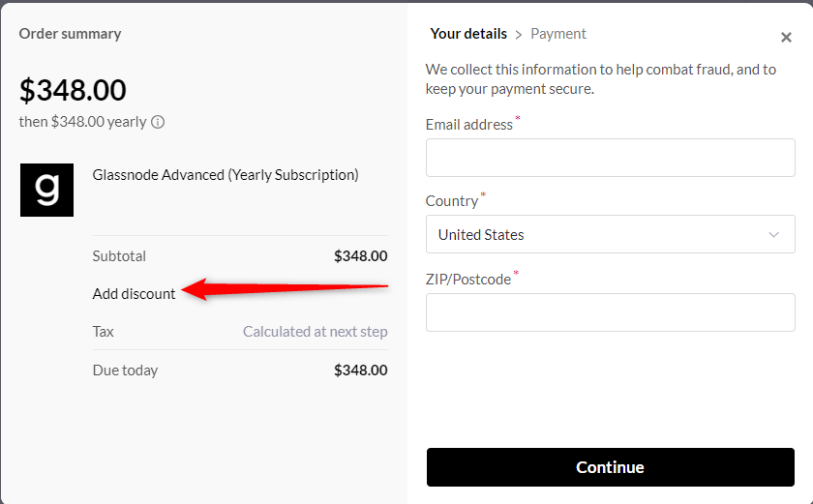Viewport: 813px width, 504px height.
Task: Click the Subtotal amount value
Action: (360, 256)
